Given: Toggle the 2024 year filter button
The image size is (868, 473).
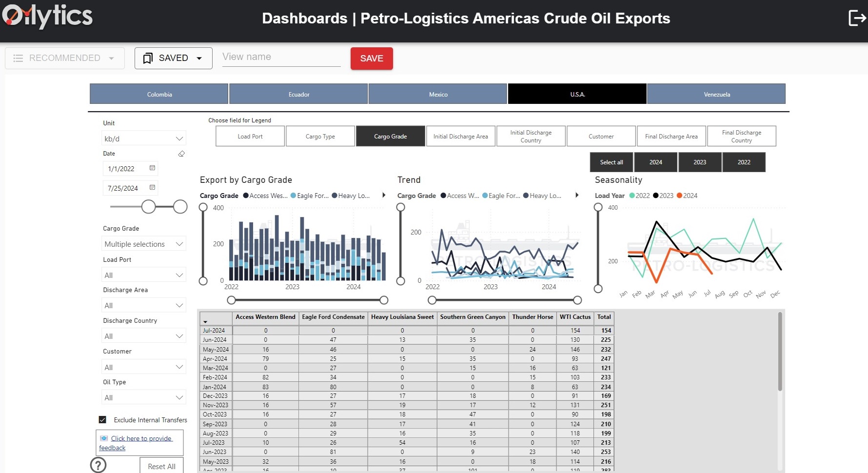Looking at the screenshot, I should point(656,162).
